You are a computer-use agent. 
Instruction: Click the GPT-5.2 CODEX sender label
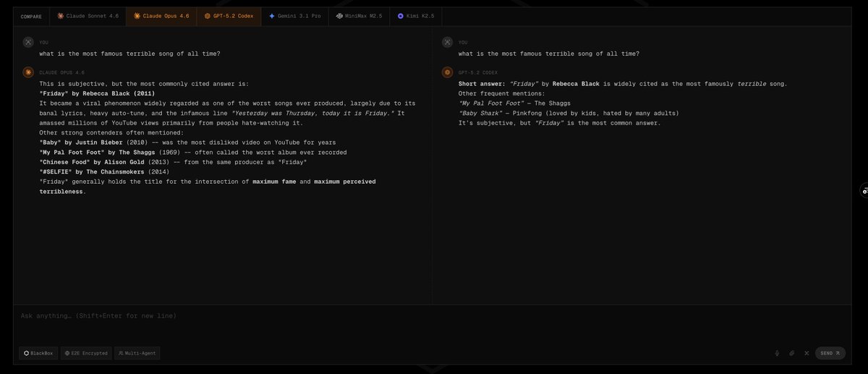pyautogui.click(x=477, y=72)
